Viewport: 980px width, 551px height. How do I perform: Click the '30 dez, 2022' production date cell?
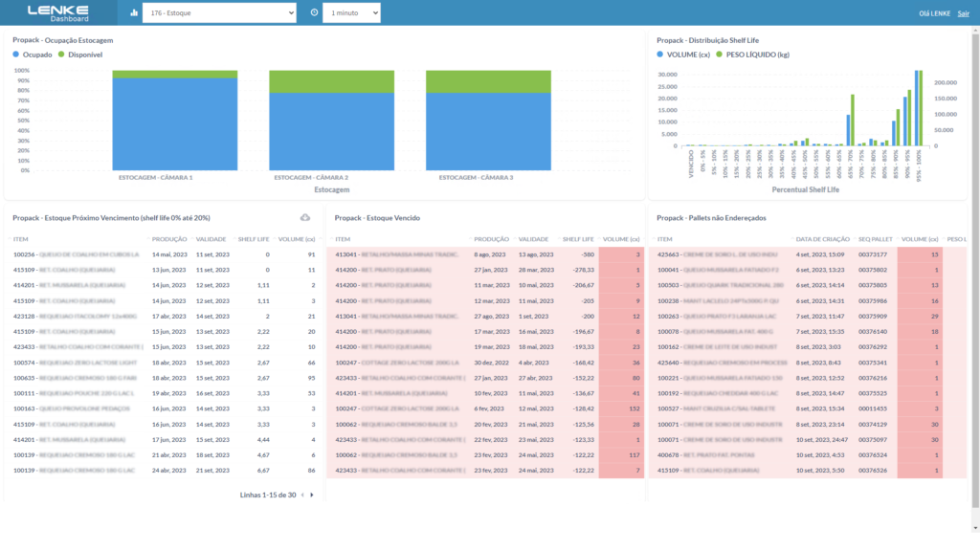pyautogui.click(x=491, y=363)
